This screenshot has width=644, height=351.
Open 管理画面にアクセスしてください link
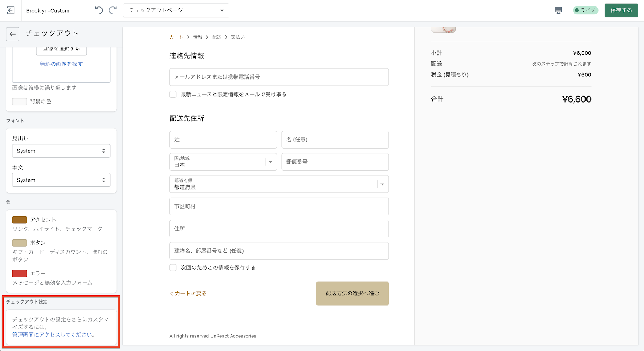[x=54, y=335]
